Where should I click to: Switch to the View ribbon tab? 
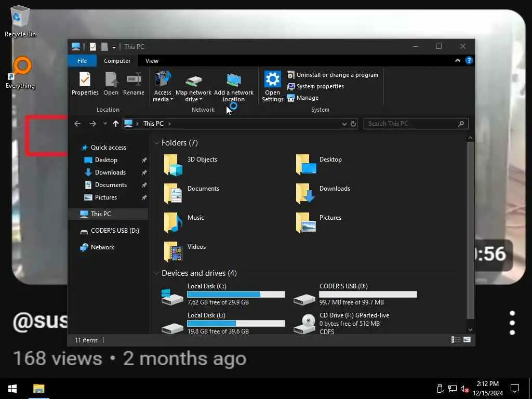152,61
